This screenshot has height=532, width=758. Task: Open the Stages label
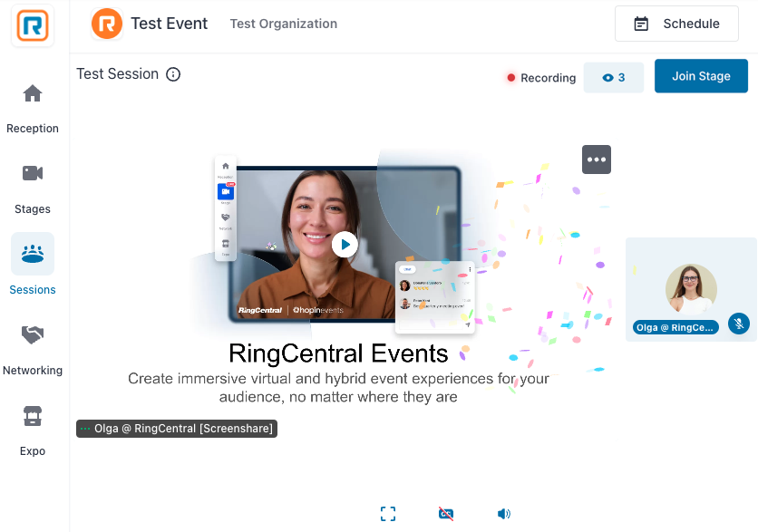(33, 209)
